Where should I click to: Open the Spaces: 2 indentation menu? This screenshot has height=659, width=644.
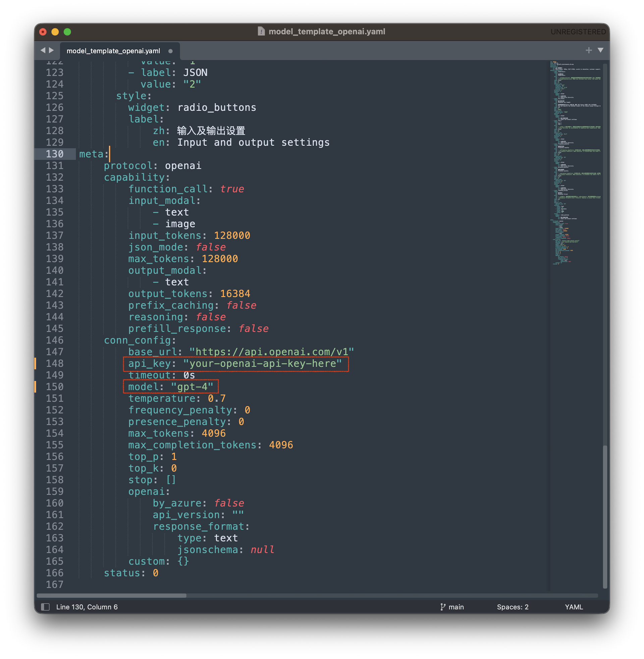(x=513, y=607)
